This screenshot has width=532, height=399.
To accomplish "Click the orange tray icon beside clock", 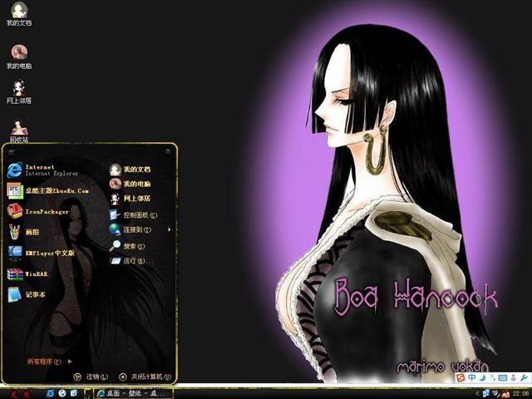I will click(x=506, y=394).
